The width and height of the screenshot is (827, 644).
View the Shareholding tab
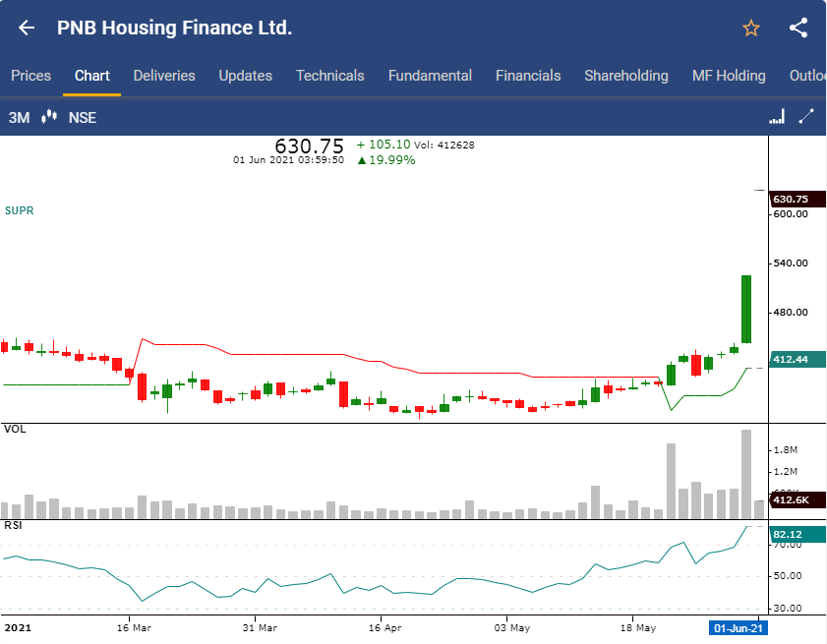[x=626, y=76]
